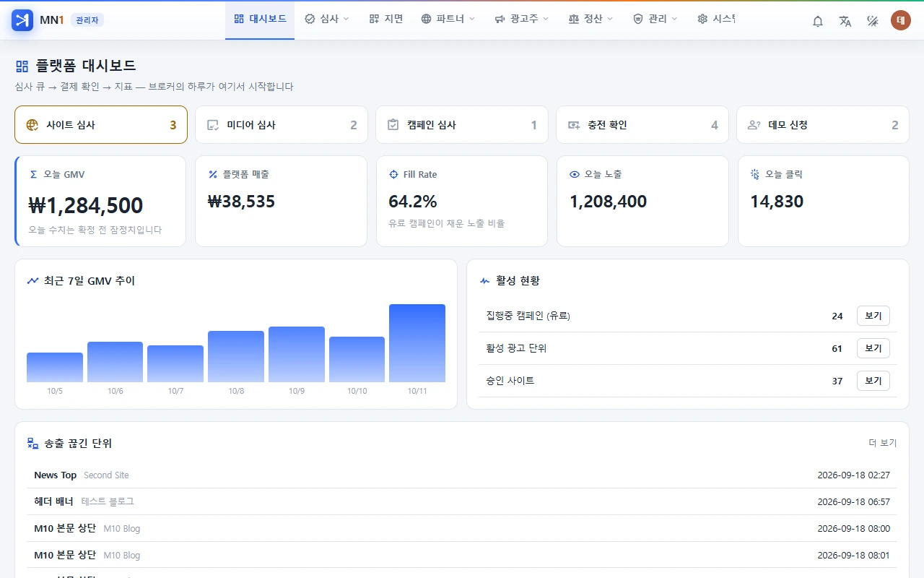Click the MN1 logo icon
This screenshot has height=578, width=924.
click(22, 20)
